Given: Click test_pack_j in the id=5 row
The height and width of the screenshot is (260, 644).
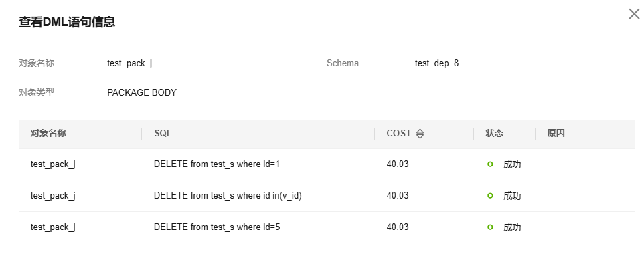Looking at the screenshot, I should point(53,227).
